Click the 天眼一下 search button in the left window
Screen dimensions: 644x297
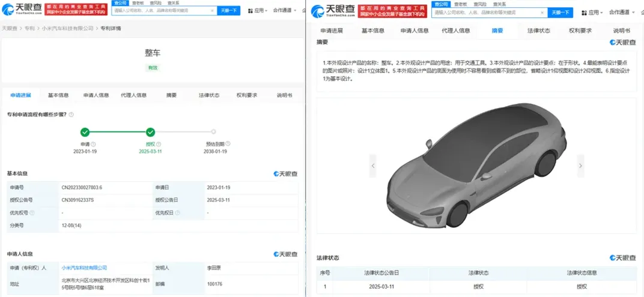click(229, 11)
